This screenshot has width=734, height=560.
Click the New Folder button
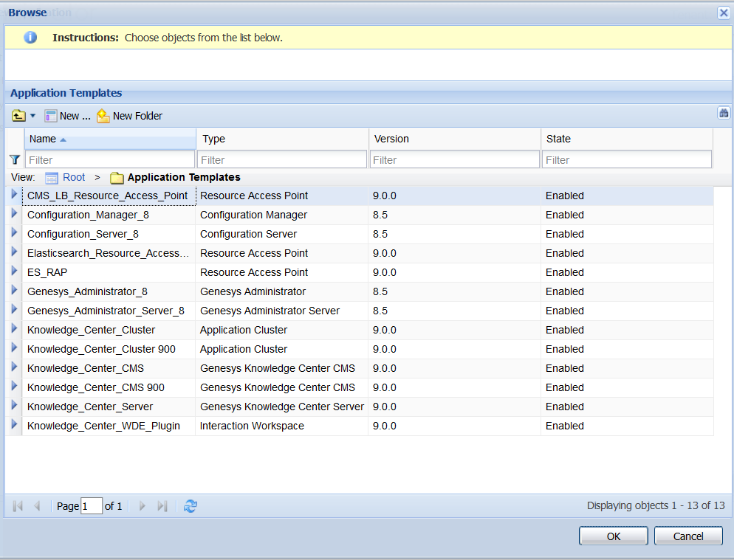coord(130,116)
